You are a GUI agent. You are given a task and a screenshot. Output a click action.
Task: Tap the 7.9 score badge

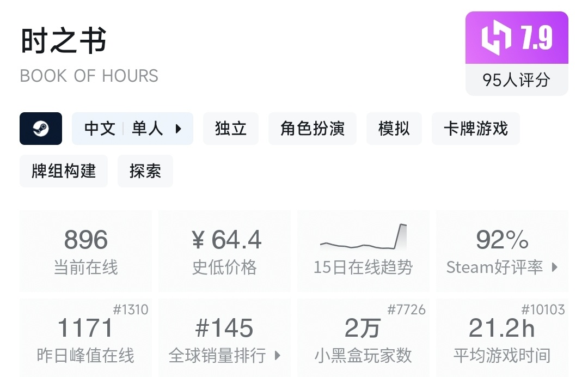click(537, 38)
